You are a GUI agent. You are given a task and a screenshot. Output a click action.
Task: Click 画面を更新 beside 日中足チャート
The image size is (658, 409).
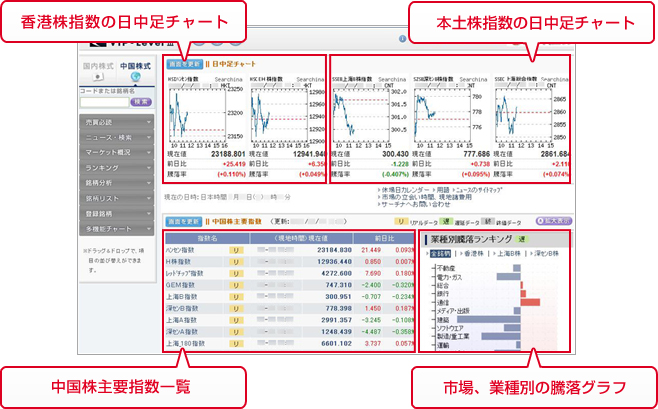[185, 64]
